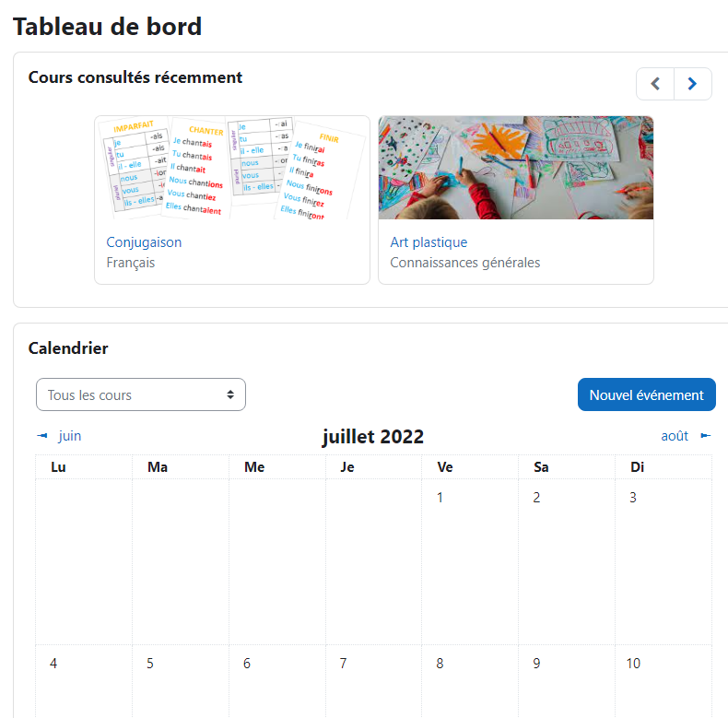Click the next courses right chevron
The height and width of the screenshot is (718, 728).
(x=692, y=84)
